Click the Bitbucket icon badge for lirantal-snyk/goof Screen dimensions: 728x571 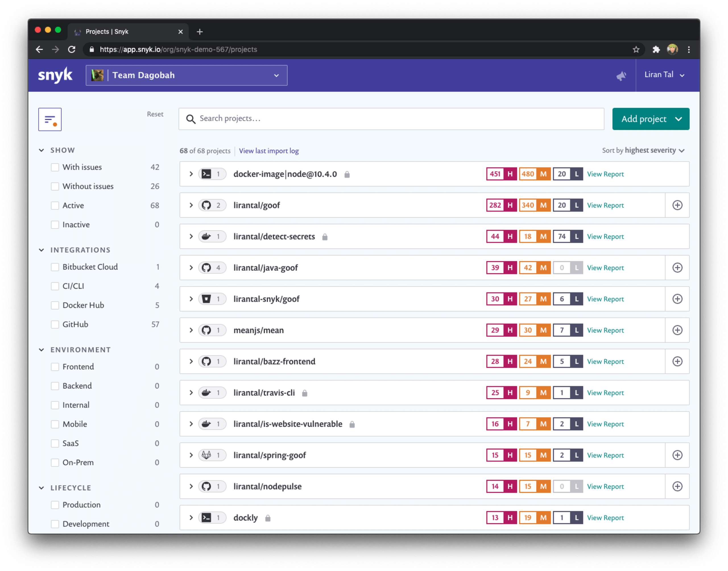[206, 299]
